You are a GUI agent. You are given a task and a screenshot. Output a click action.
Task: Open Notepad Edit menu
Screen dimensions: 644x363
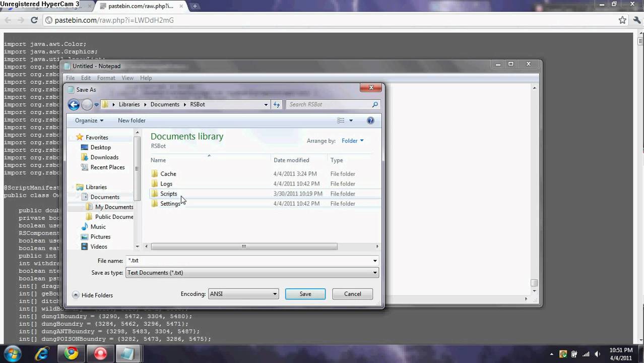coord(86,78)
